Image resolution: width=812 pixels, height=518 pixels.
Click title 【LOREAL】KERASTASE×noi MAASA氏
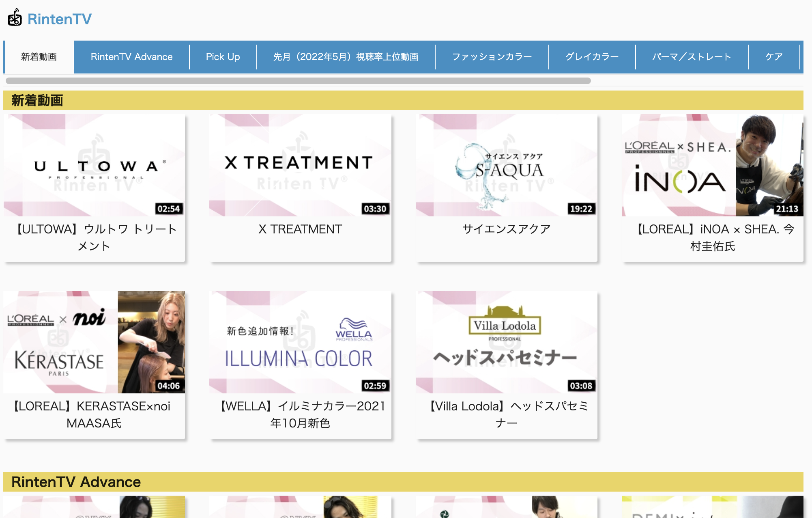click(x=94, y=414)
